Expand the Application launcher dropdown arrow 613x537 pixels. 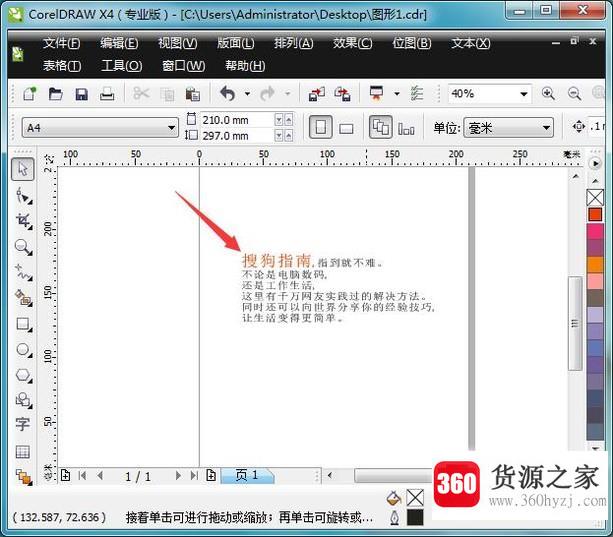tap(397, 94)
